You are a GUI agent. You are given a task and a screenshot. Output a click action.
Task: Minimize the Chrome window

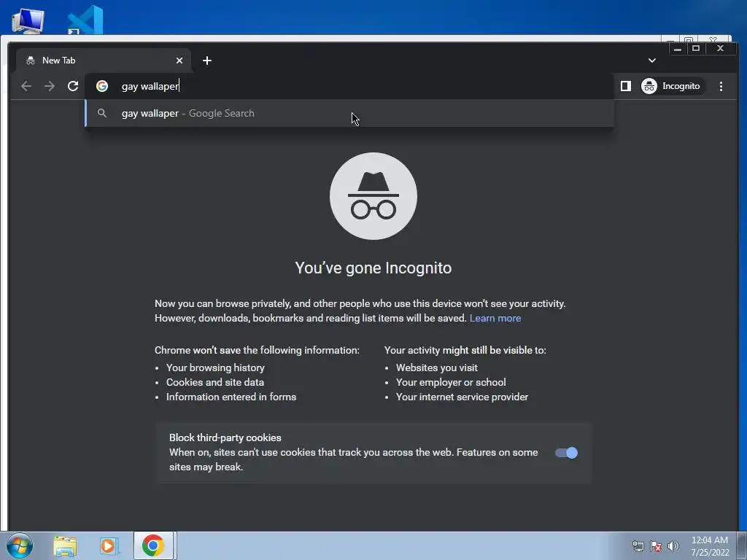pos(678,48)
